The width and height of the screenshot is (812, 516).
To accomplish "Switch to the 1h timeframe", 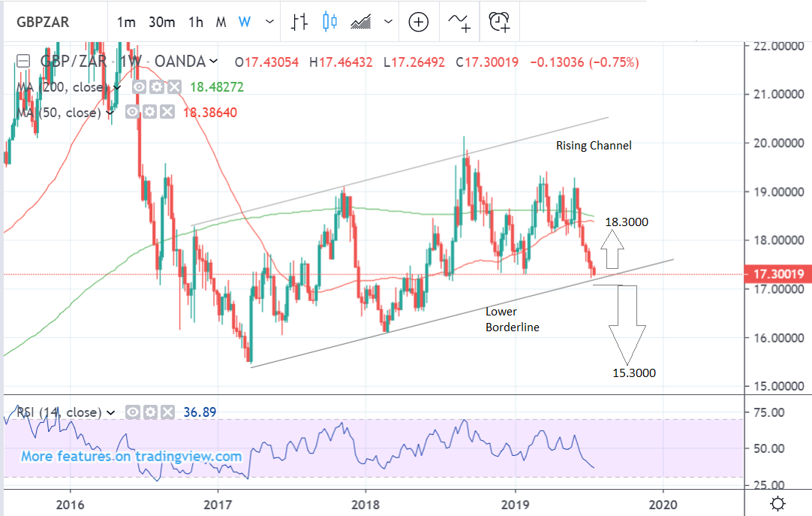I will coord(195,22).
